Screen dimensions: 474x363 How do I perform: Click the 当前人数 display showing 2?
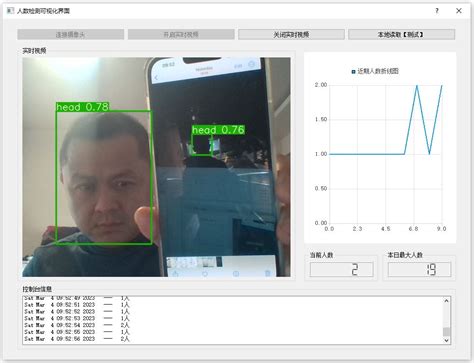point(341,269)
